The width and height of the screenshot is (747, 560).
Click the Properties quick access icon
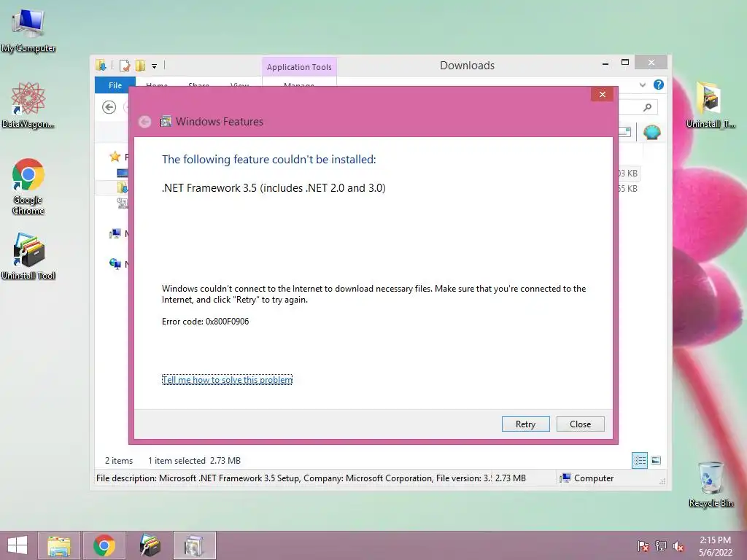point(125,65)
